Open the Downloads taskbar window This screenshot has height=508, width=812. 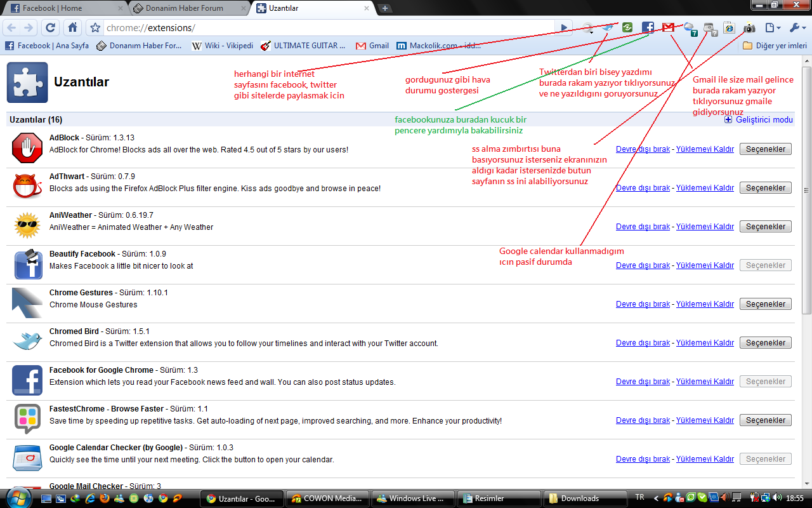[x=585, y=498]
